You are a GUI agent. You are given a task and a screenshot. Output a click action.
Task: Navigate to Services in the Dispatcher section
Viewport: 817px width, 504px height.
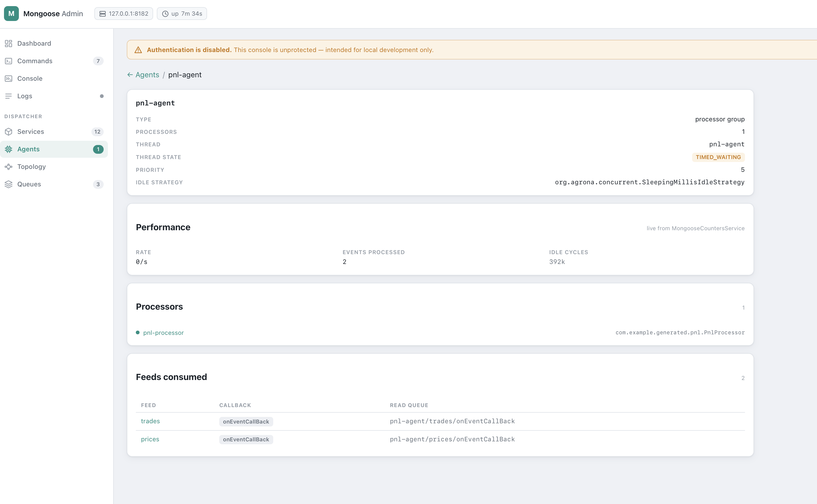point(54,132)
